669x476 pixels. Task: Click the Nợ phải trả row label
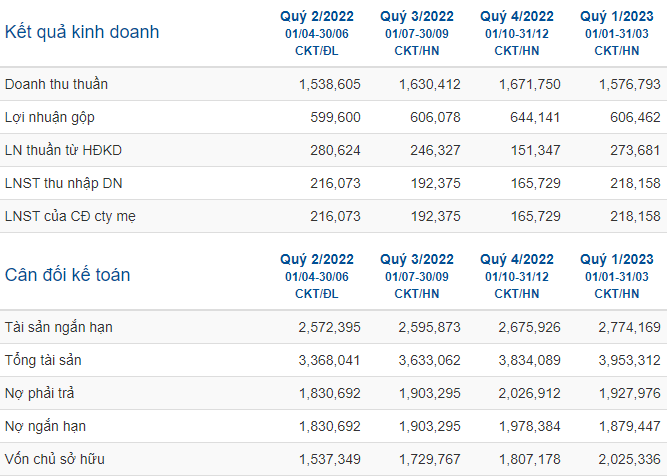pyautogui.click(x=39, y=393)
